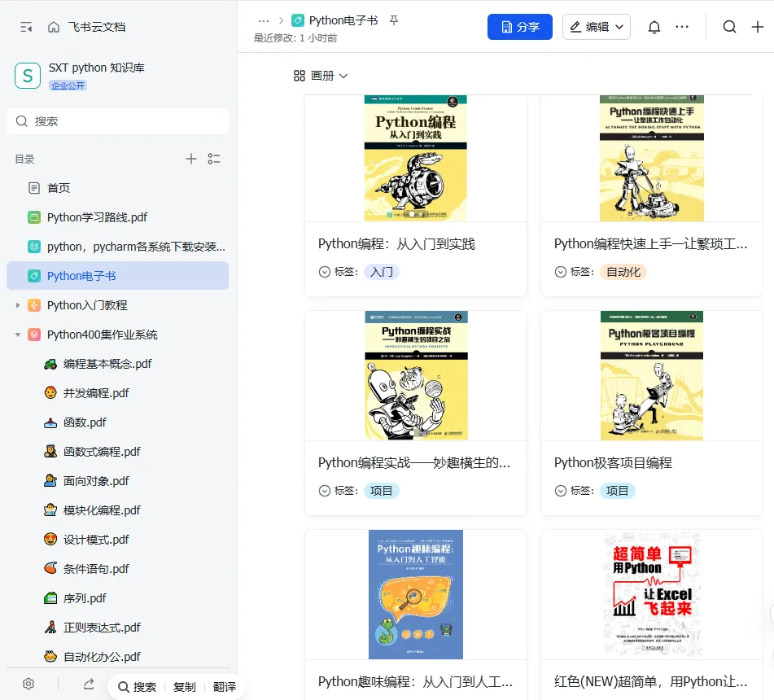The height and width of the screenshot is (700, 774).
Task: Click the 序列.pdf icon
Action: tap(50, 598)
